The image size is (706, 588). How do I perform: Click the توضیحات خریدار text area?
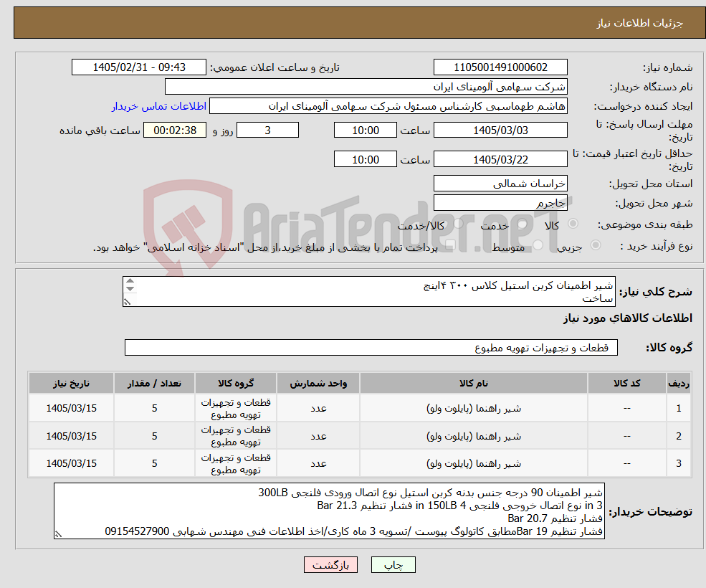coord(329,511)
